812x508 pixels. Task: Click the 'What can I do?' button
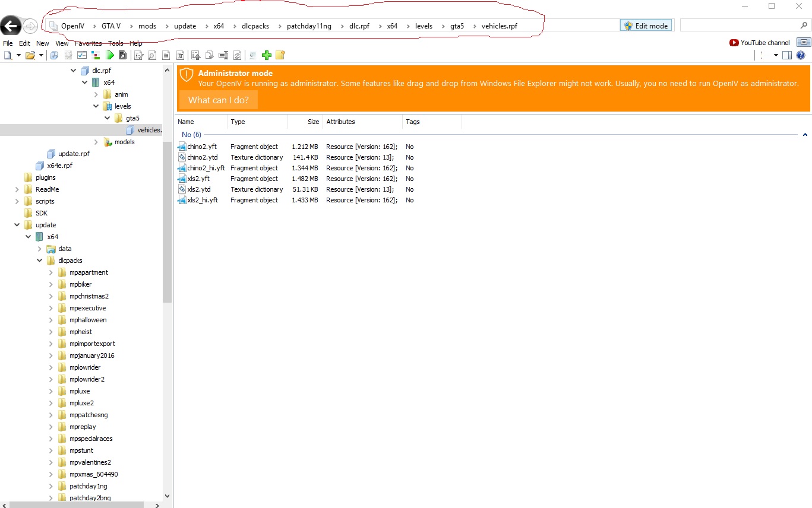click(x=218, y=100)
